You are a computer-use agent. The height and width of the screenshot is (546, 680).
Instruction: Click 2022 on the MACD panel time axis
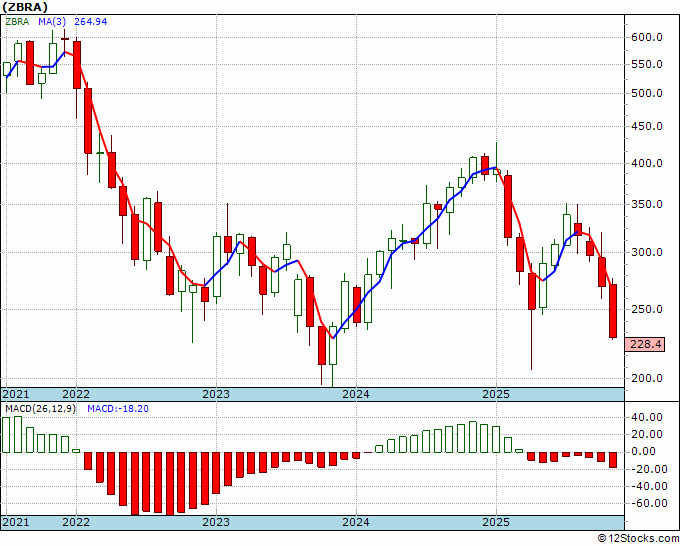point(76,522)
